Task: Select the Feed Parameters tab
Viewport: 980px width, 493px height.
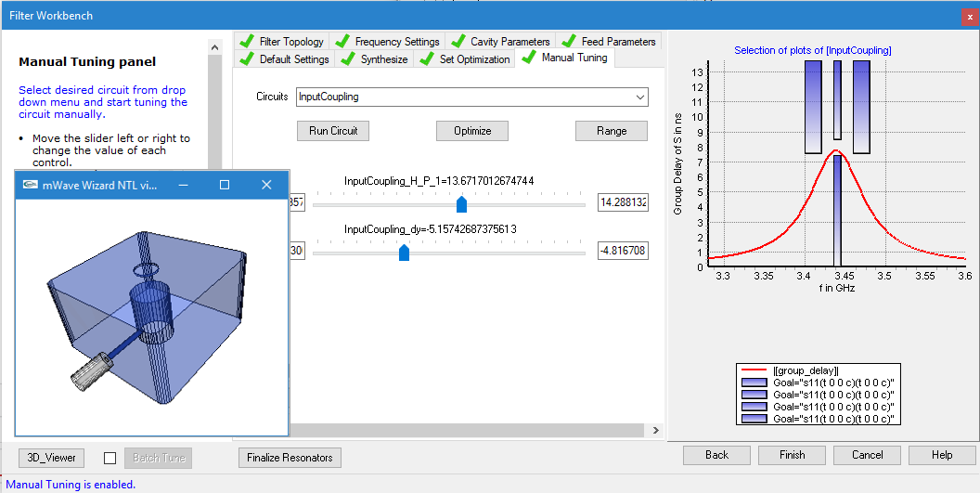Action: tap(608, 41)
